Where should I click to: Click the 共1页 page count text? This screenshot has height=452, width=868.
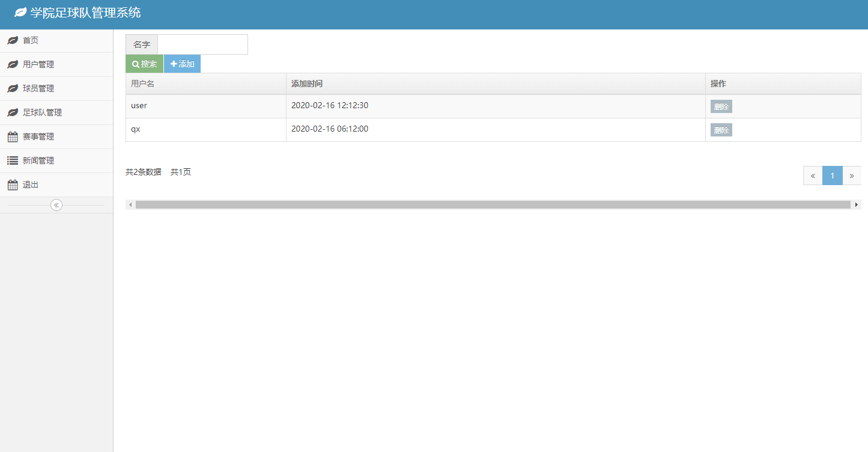(x=181, y=172)
